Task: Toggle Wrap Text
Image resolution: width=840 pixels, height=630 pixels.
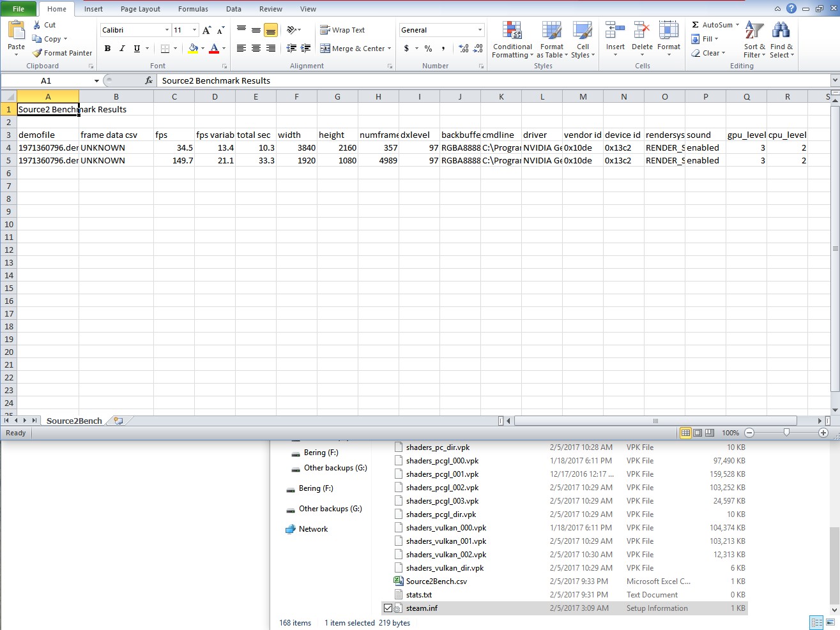Action: [x=342, y=30]
